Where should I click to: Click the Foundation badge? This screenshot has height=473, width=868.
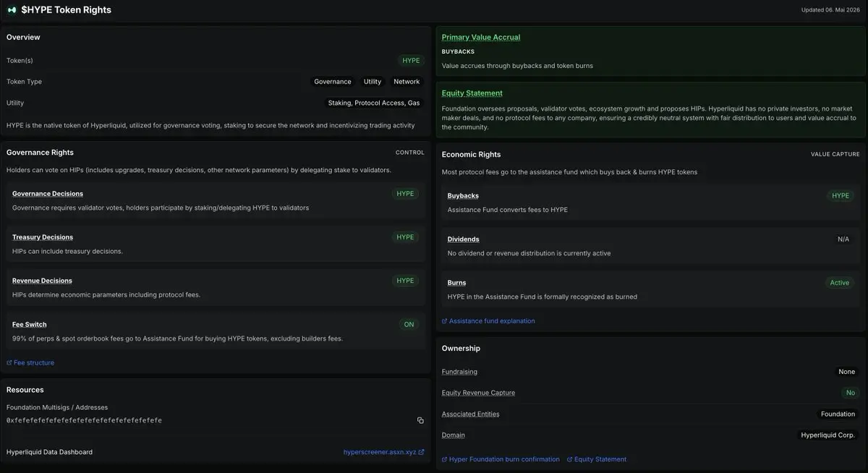point(838,414)
